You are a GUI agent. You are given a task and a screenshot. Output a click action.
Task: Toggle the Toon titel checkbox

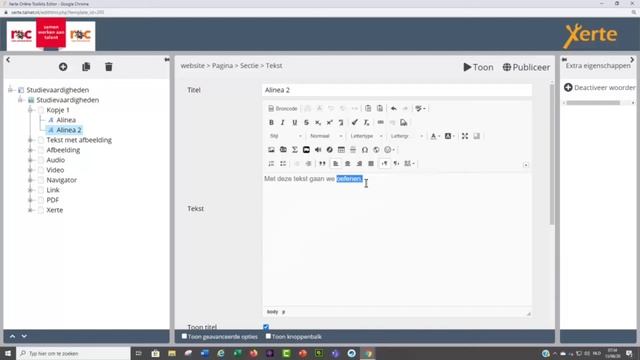click(x=266, y=327)
